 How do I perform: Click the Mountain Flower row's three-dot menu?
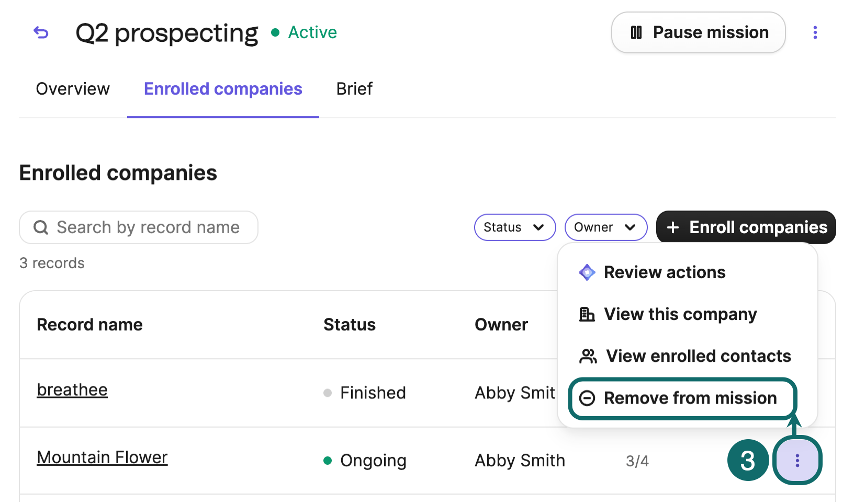(x=797, y=461)
